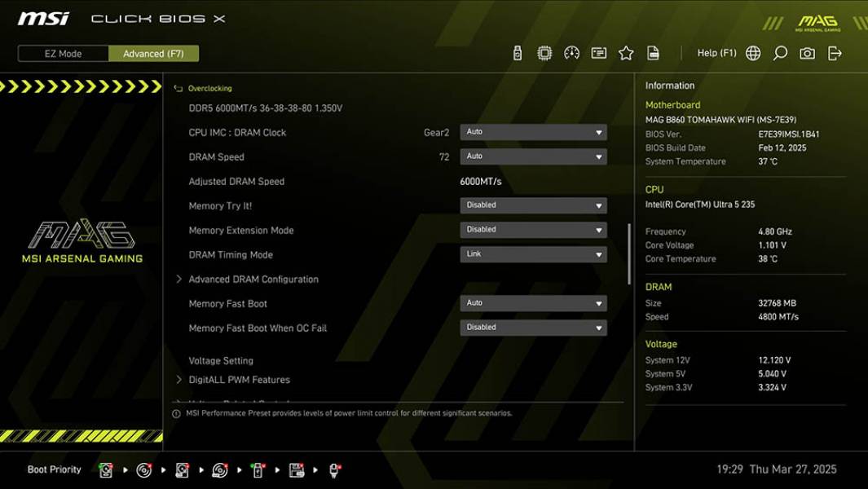Open Help (F1)
This screenshot has height=489, width=868.
716,53
